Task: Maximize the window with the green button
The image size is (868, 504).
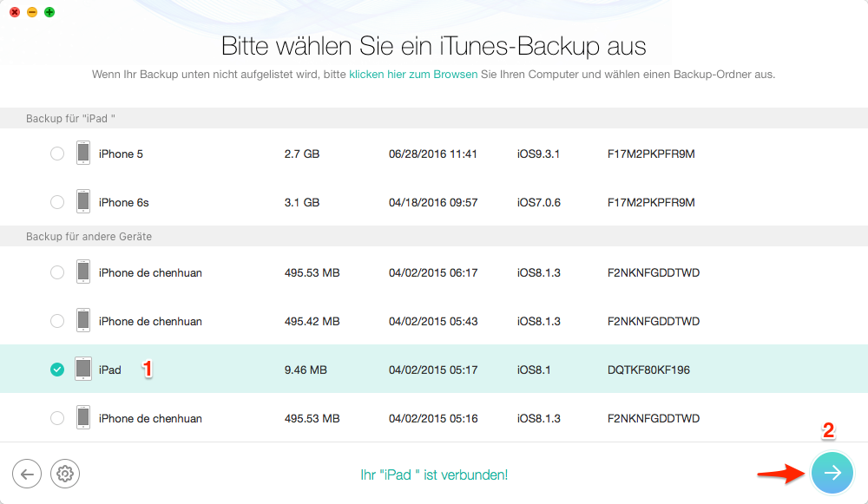Action: pos(49,12)
